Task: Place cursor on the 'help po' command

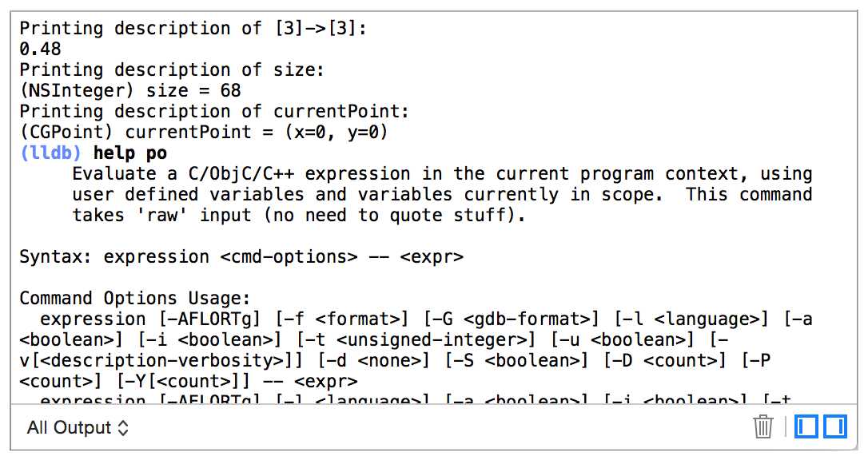Action: (x=130, y=153)
